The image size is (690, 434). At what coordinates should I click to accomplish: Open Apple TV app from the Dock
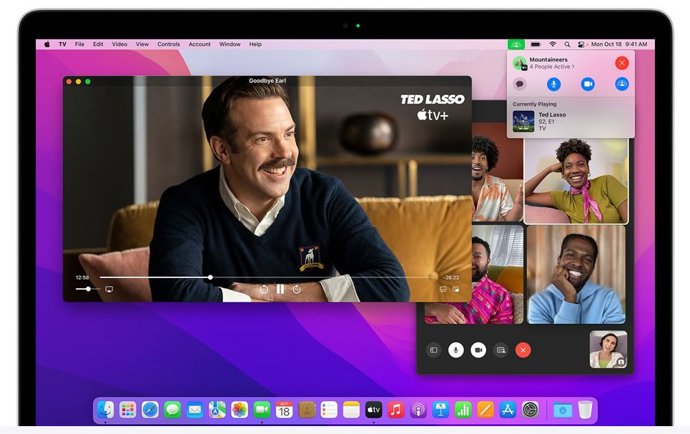374,410
